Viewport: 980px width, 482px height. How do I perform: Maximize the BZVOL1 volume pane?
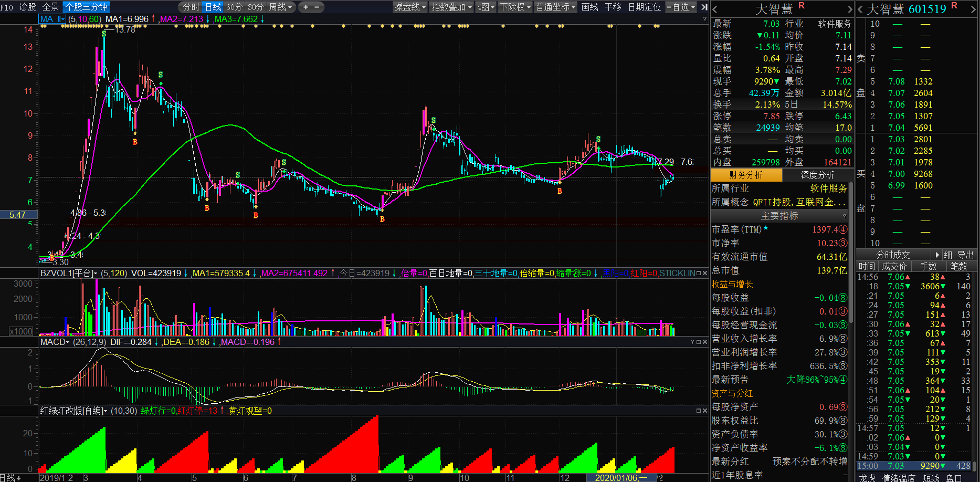click(x=699, y=274)
